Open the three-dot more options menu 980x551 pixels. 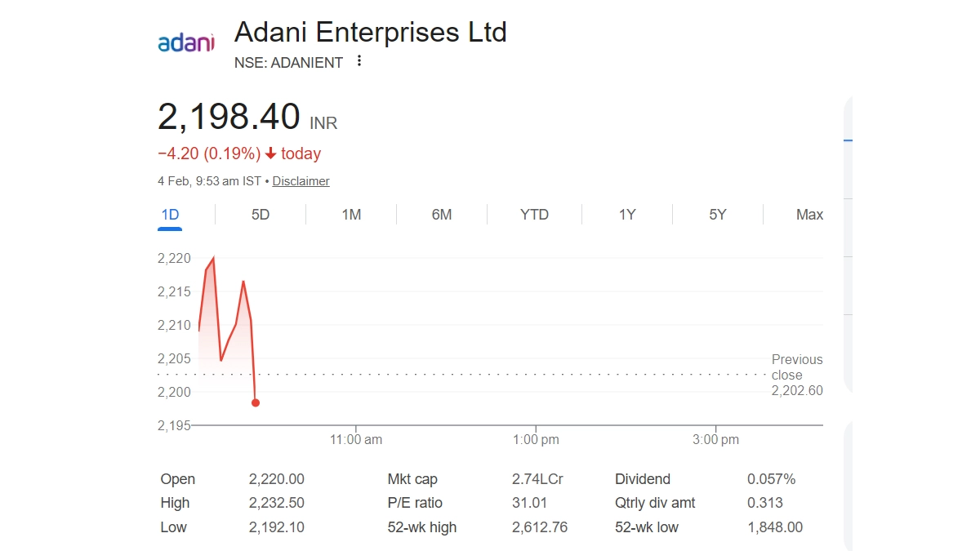click(x=359, y=61)
